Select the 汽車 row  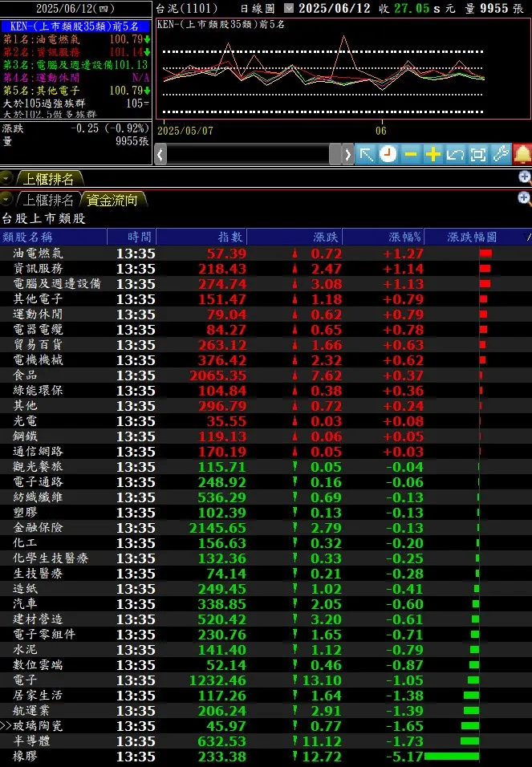[x=266, y=603]
